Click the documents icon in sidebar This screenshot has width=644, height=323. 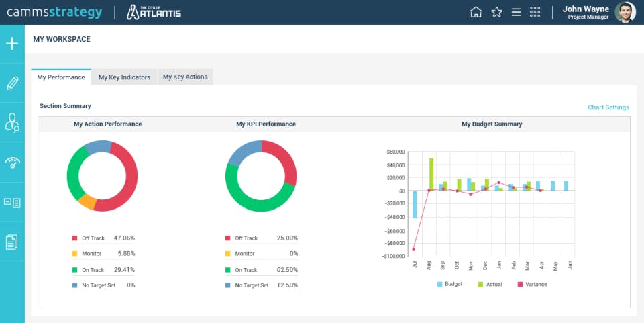click(x=12, y=242)
